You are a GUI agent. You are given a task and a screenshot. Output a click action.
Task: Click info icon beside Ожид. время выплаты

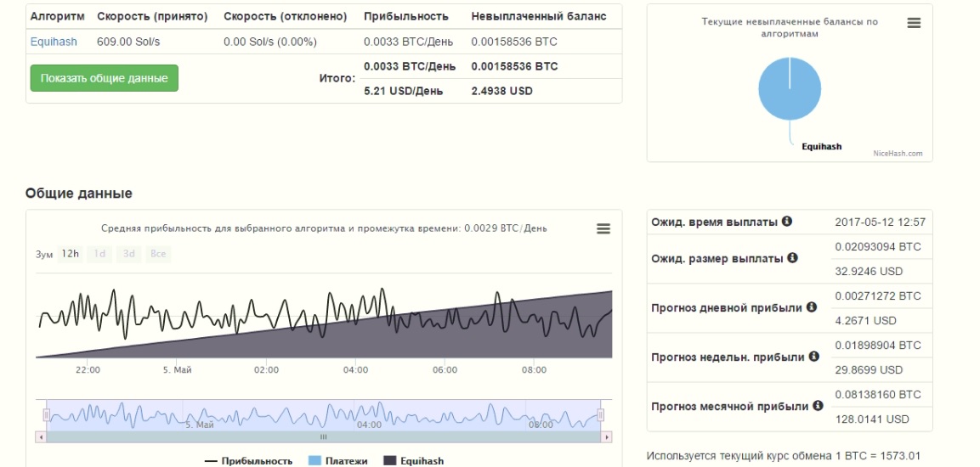787,222
